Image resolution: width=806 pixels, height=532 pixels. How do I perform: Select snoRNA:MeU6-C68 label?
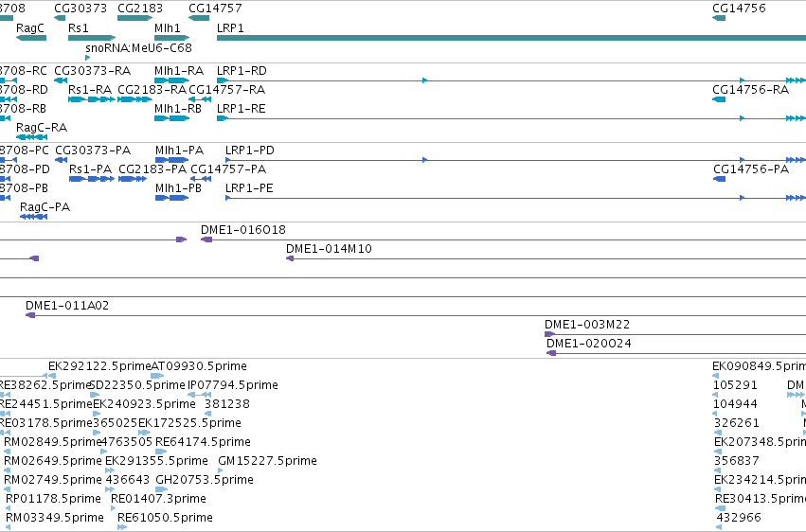(138, 47)
